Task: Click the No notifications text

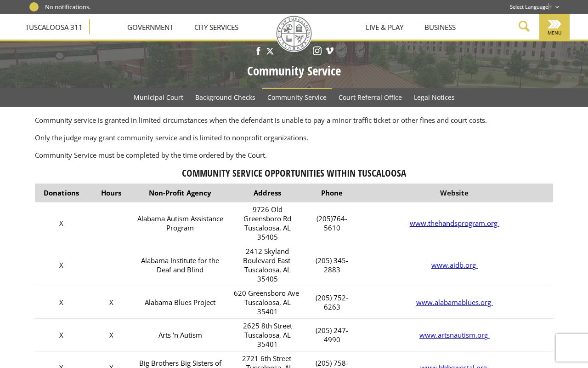Action: (68, 7)
